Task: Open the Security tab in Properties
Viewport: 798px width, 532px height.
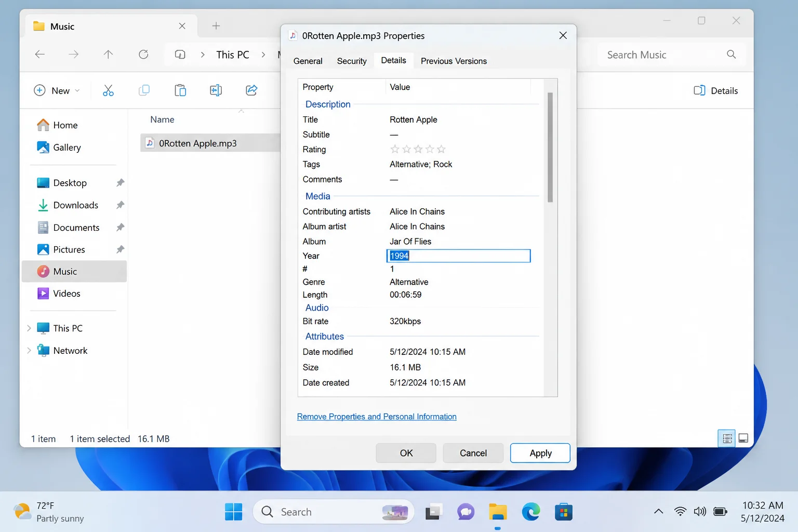Action: (352, 61)
